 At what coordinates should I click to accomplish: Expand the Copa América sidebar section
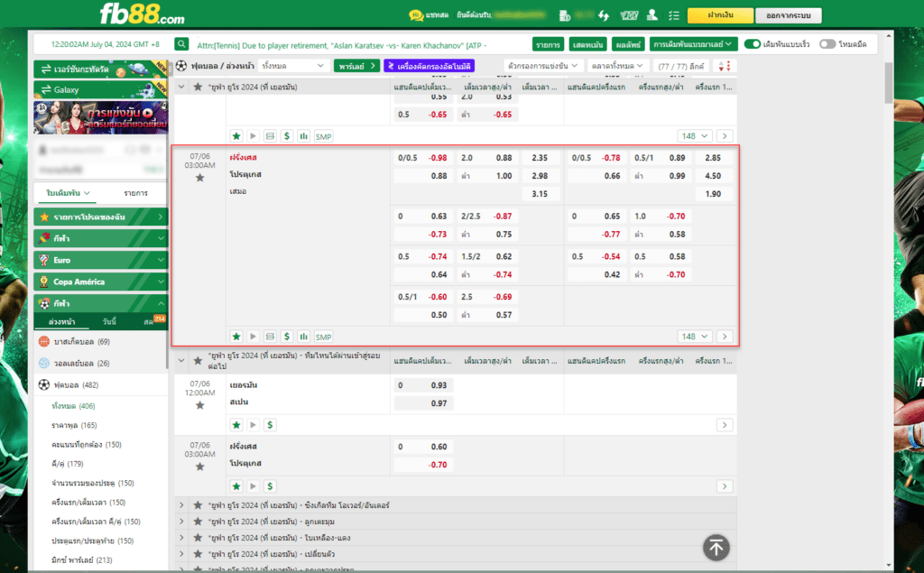pyautogui.click(x=100, y=282)
